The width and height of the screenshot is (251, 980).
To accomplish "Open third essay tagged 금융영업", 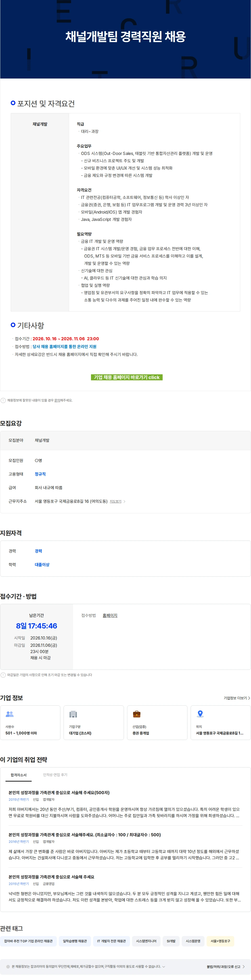I will (x=51, y=877).
